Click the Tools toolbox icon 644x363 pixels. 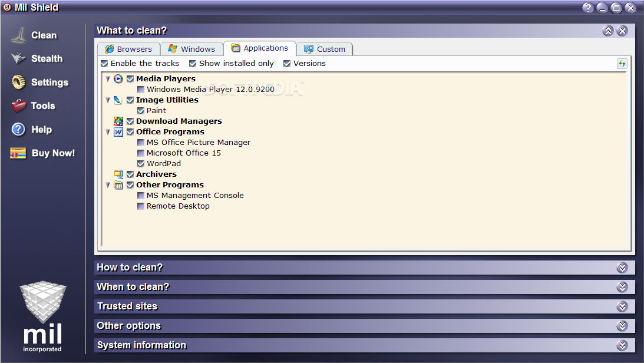pos(18,106)
